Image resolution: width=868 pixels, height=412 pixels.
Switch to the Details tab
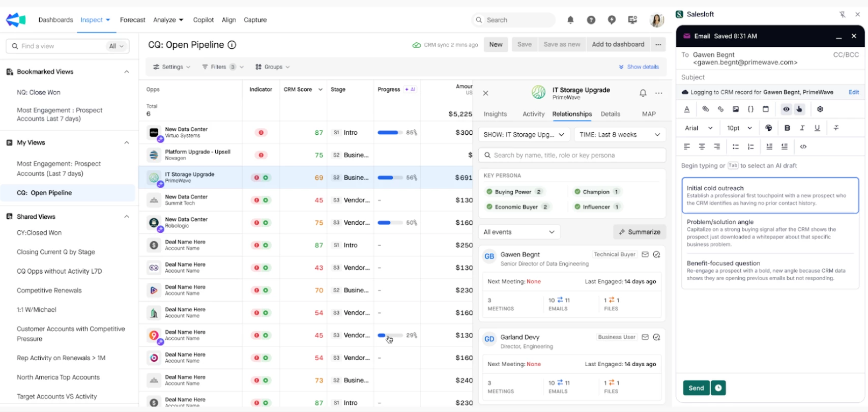click(x=610, y=114)
